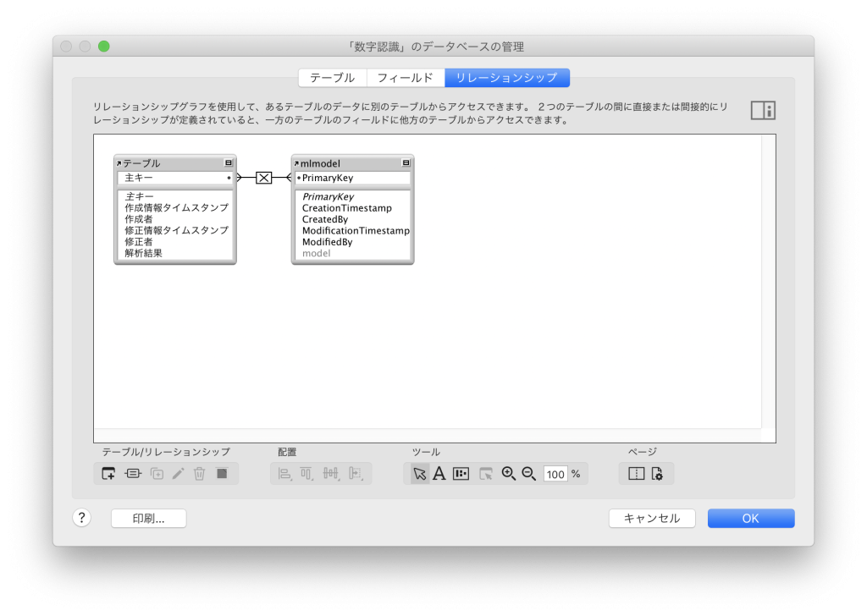Click the duplicate selected objects icon

pyautogui.click(x=157, y=474)
